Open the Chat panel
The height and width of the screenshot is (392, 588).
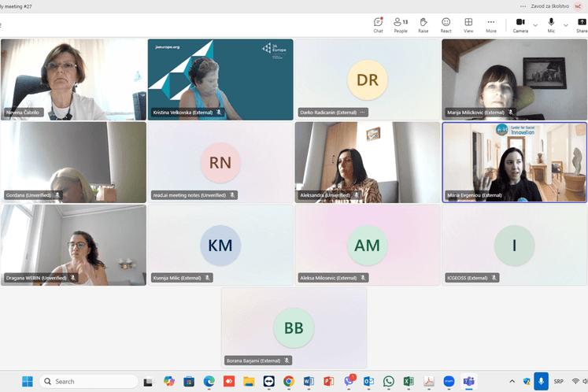coord(378,24)
